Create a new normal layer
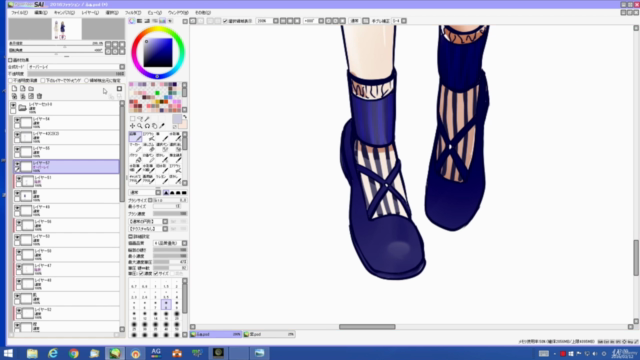 click(x=14, y=89)
